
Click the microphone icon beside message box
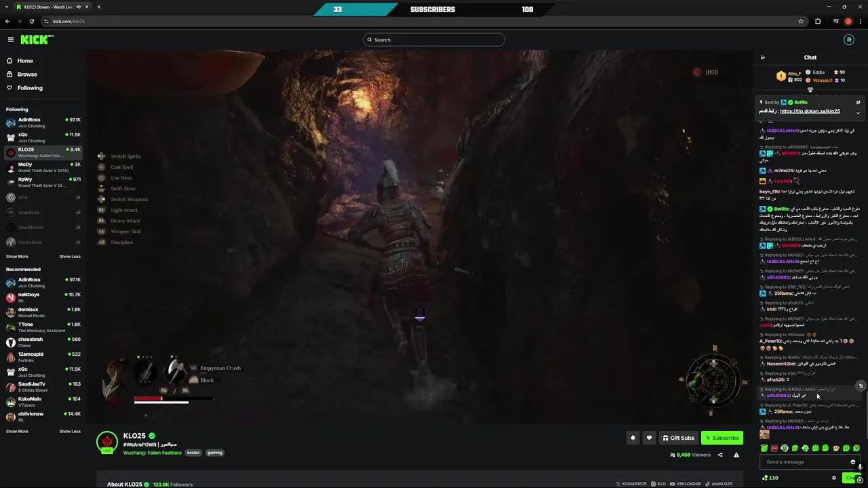pyautogui.click(x=861, y=466)
